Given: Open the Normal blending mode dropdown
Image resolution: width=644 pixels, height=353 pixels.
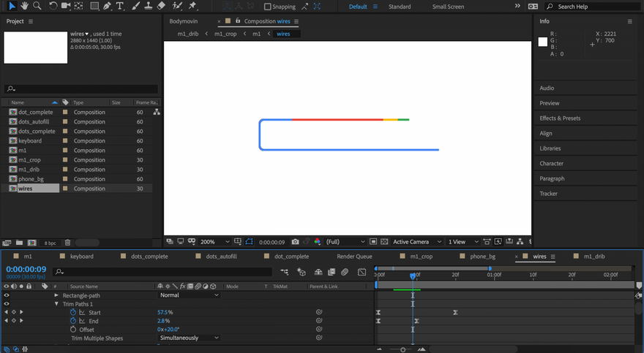Looking at the screenshot, I should coord(189,295).
